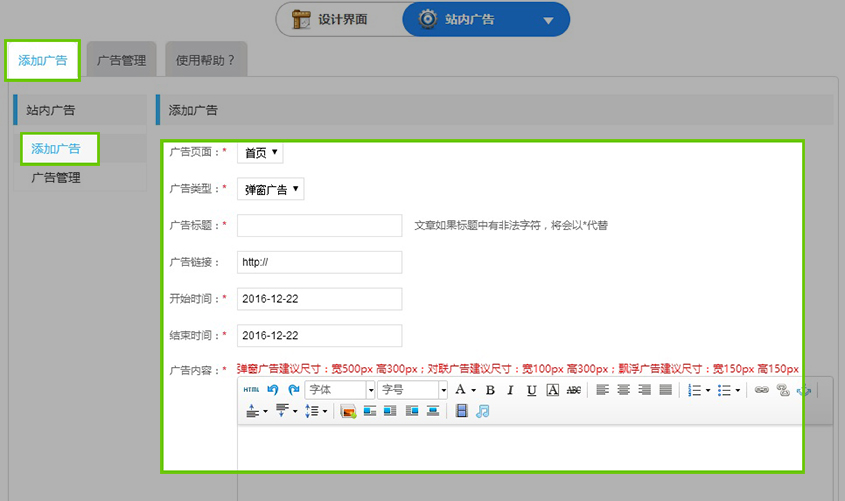The height and width of the screenshot is (501, 845).
Task: Click the HTML source mode icon
Action: coord(251,390)
